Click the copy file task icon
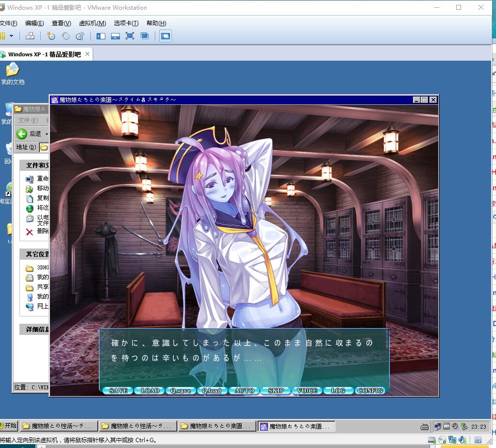The height and width of the screenshot is (448, 496). (x=30, y=199)
